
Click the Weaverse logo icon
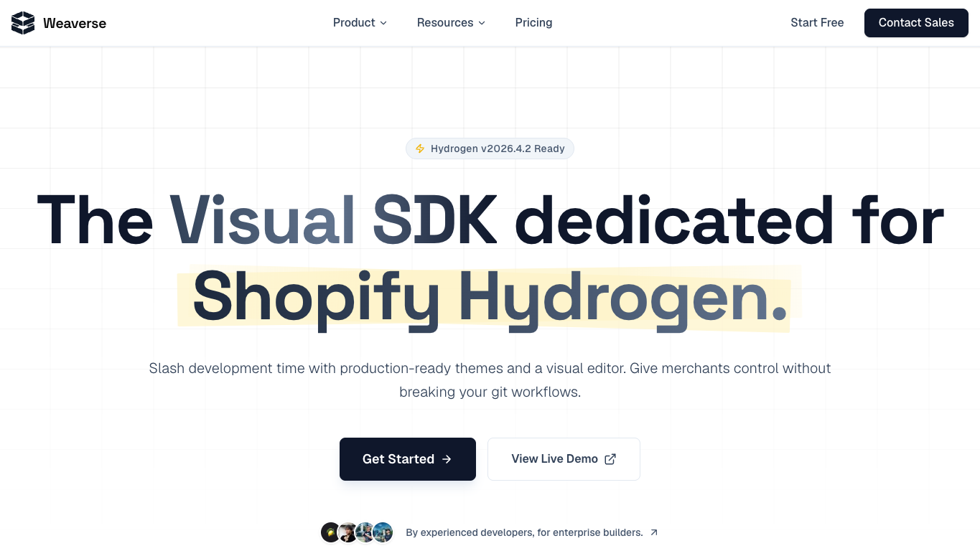point(23,23)
